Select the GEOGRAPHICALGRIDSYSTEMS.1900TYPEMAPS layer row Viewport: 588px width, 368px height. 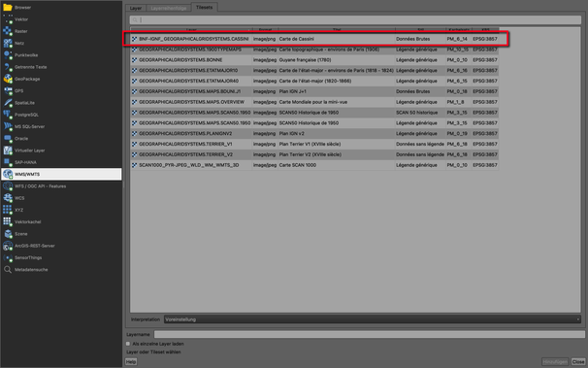click(x=314, y=50)
